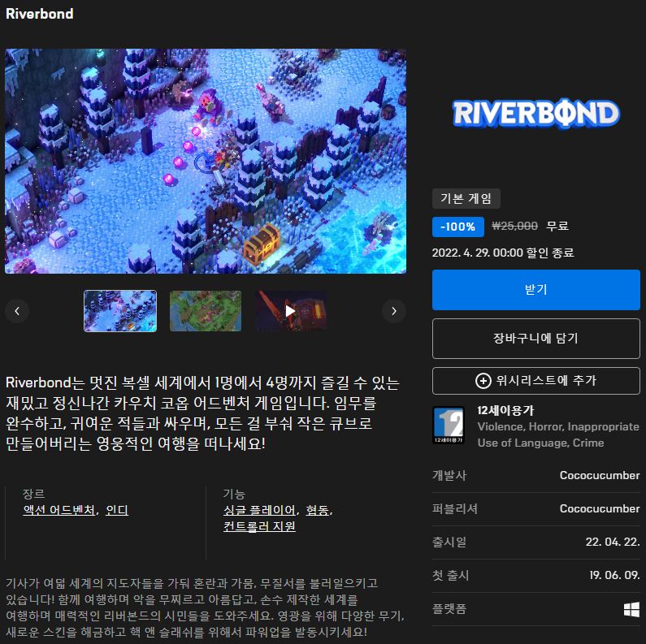Click first release date 19. 06. 09.

[614, 575]
